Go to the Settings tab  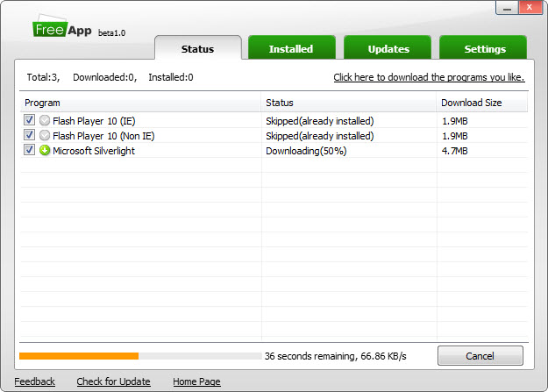(483, 48)
